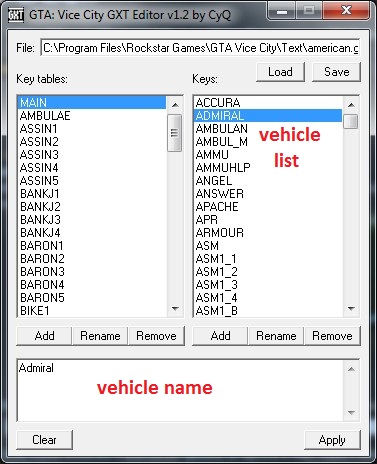
Task: Select BANKJ3 key table
Action: point(92,219)
